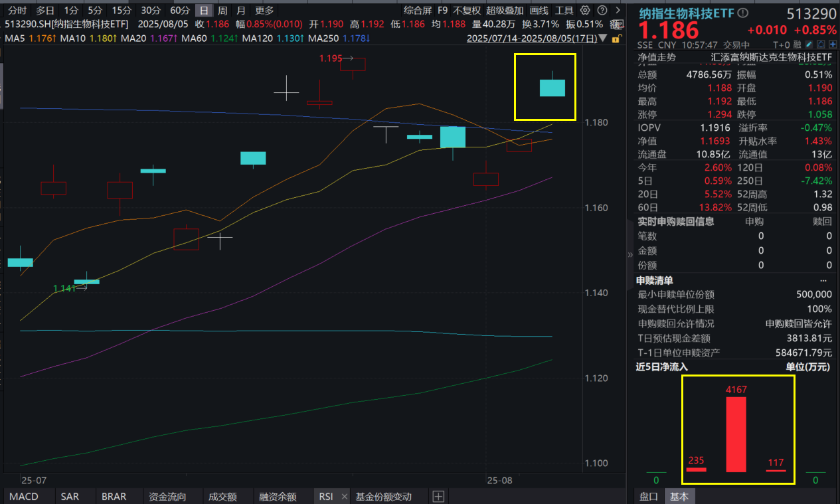Switch to the 基本 tab at bottom right
The image size is (840, 504).
point(679,496)
